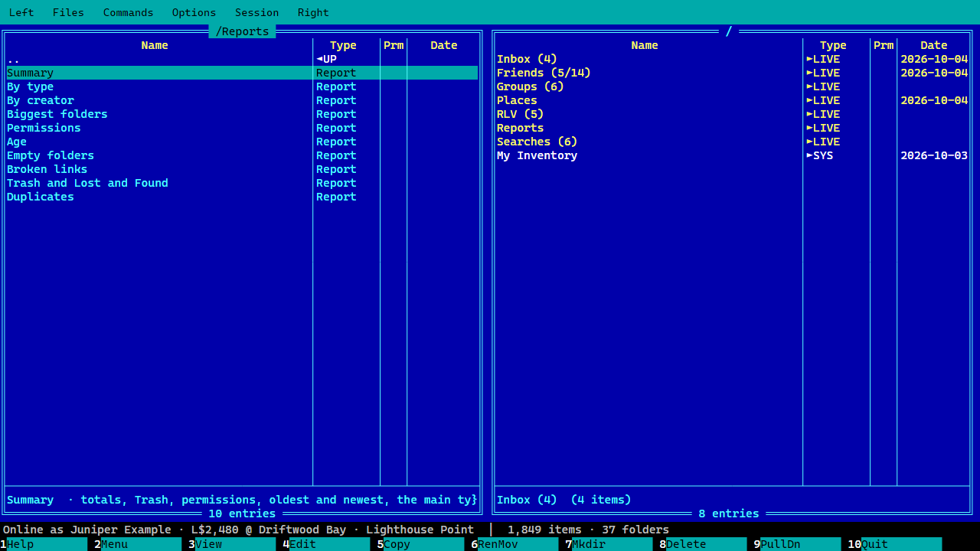Select the 'Empty folders' report
Image resolution: width=980 pixels, height=551 pixels.
242,155
